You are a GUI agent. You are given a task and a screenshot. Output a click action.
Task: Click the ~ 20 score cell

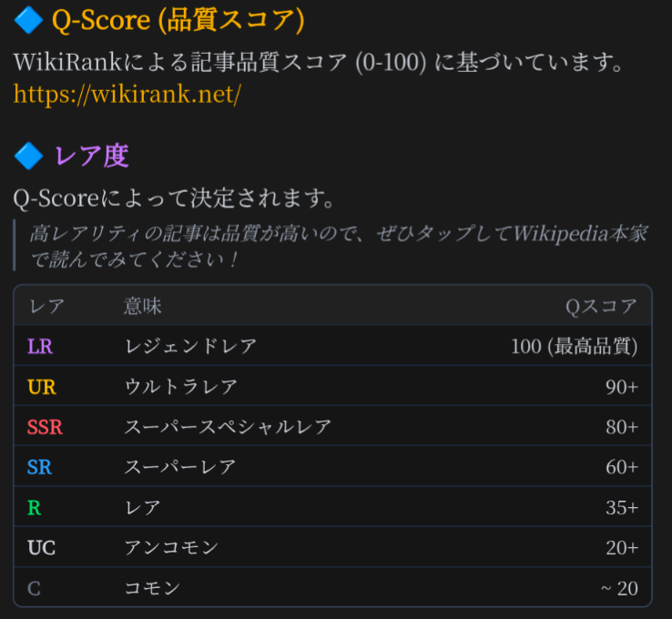tap(619, 588)
